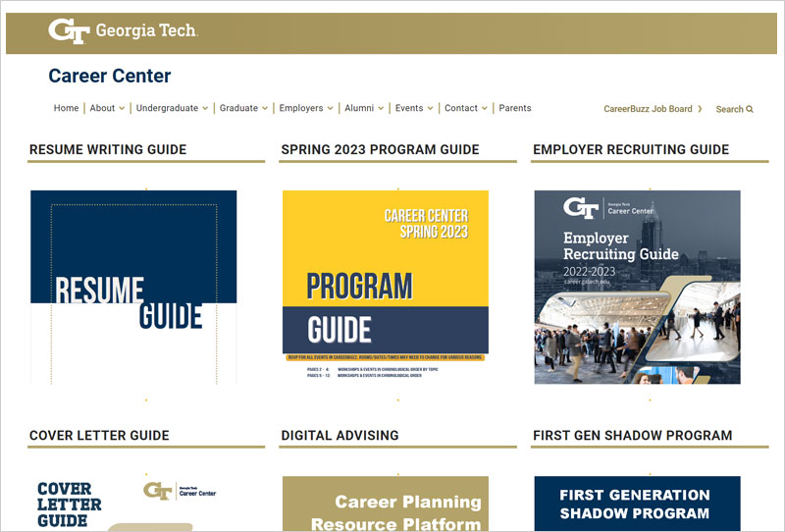Viewport: 785px width, 532px height.
Task: Expand the Graduate dropdown chevron
Action: coord(265,108)
